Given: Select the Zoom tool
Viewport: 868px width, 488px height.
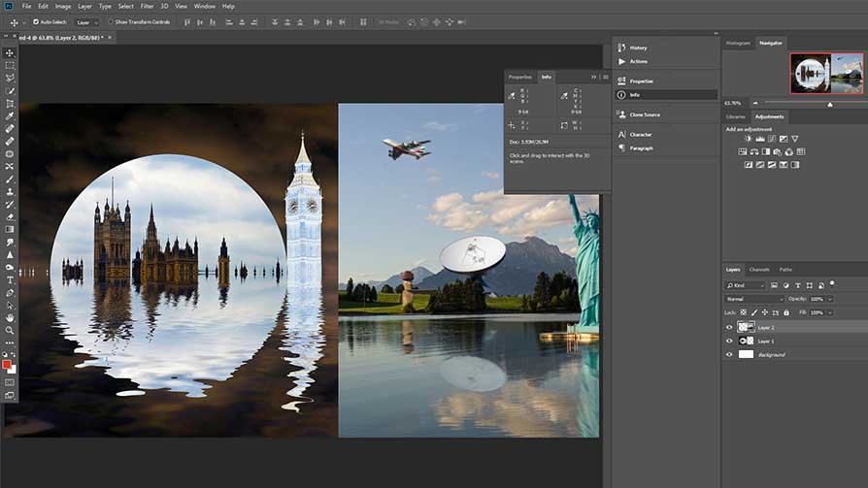Looking at the screenshot, I should [x=10, y=330].
